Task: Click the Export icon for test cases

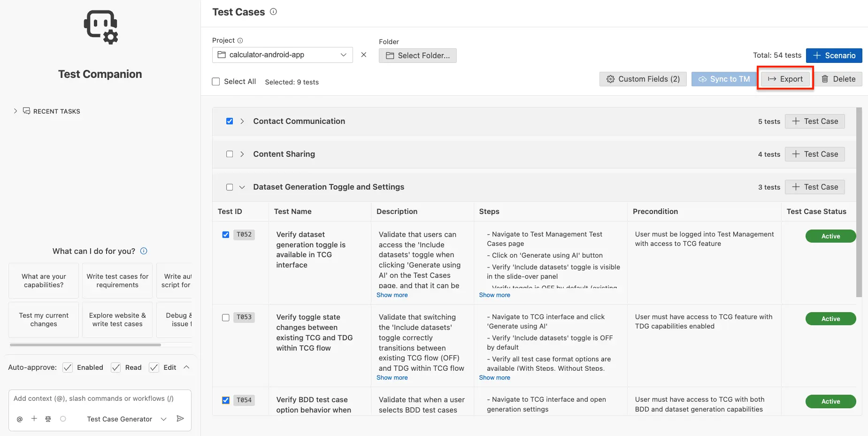Action: 772,79
